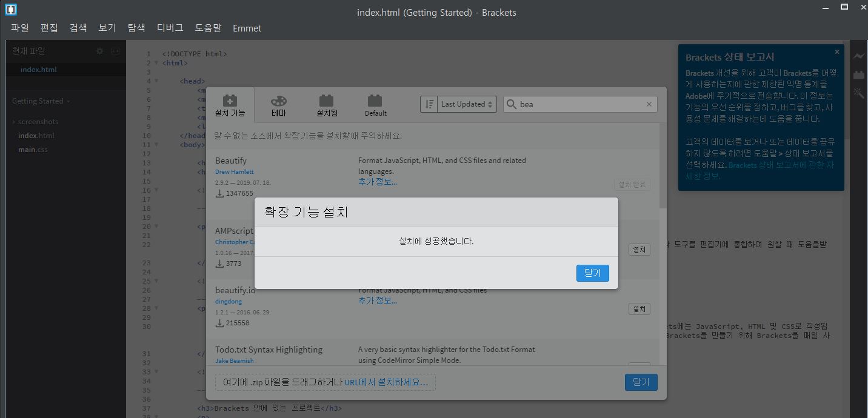Screen dimensions: 868x418
Task: Collapse fold arrow on line 33
Action: coord(156,372)
